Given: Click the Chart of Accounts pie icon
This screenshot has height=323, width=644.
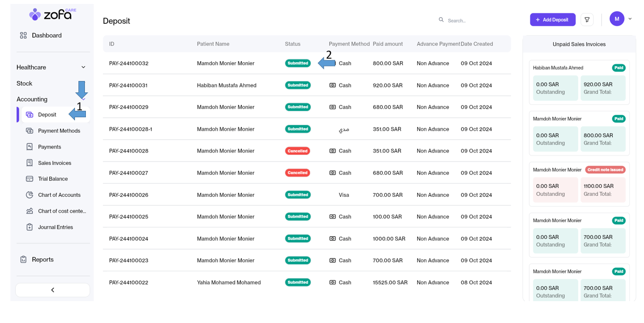Looking at the screenshot, I should pyautogui.click(x=30, y=195).
